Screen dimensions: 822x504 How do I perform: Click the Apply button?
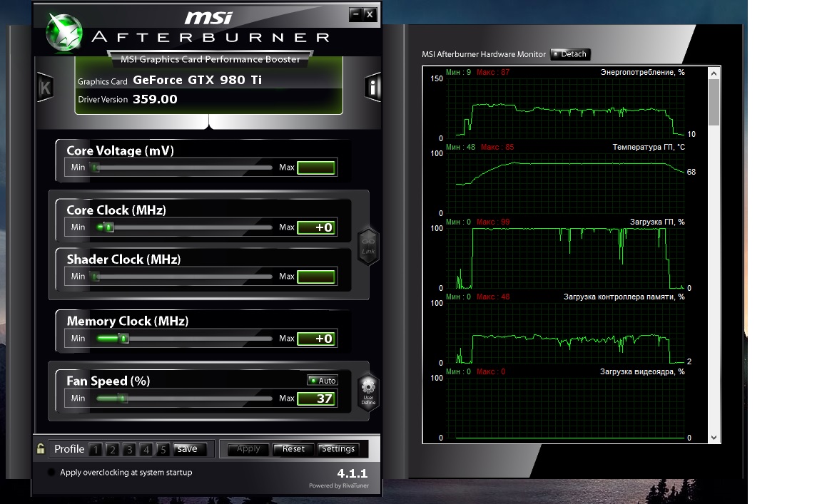click(248, 449)
